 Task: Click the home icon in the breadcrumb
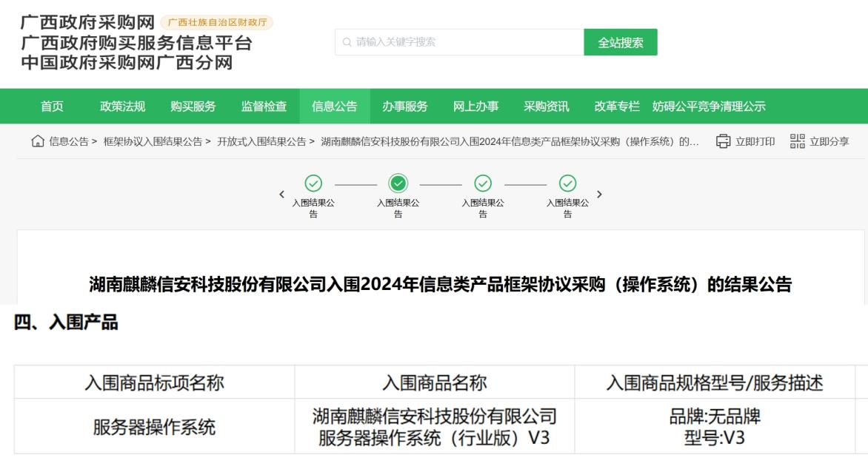(x=40, y=142)
